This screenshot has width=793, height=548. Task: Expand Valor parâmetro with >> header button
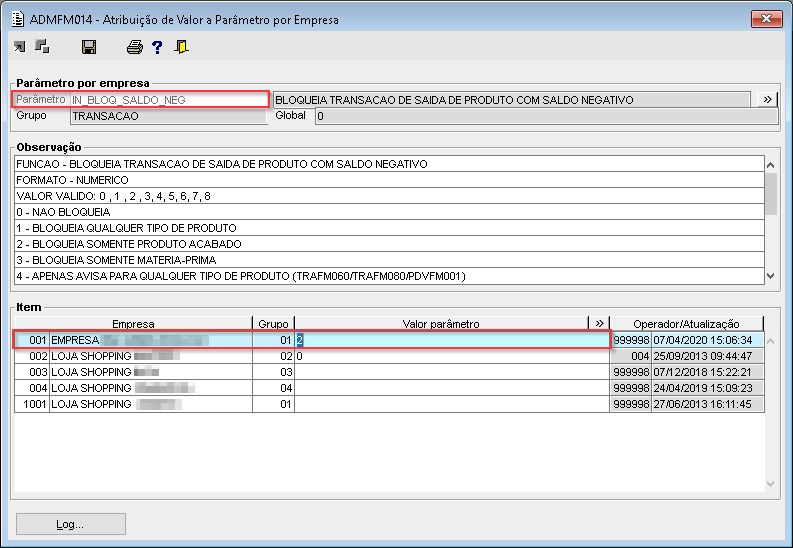[599, 324]
